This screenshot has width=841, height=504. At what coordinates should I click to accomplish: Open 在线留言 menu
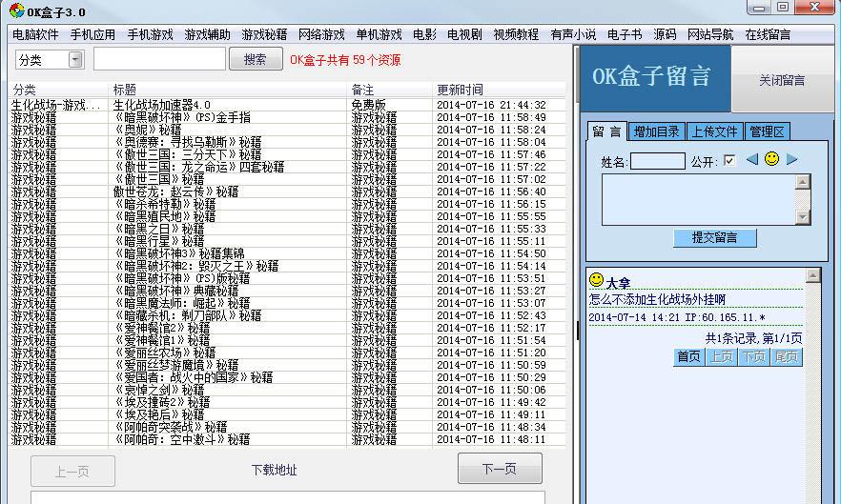click(x=768, y=35)
